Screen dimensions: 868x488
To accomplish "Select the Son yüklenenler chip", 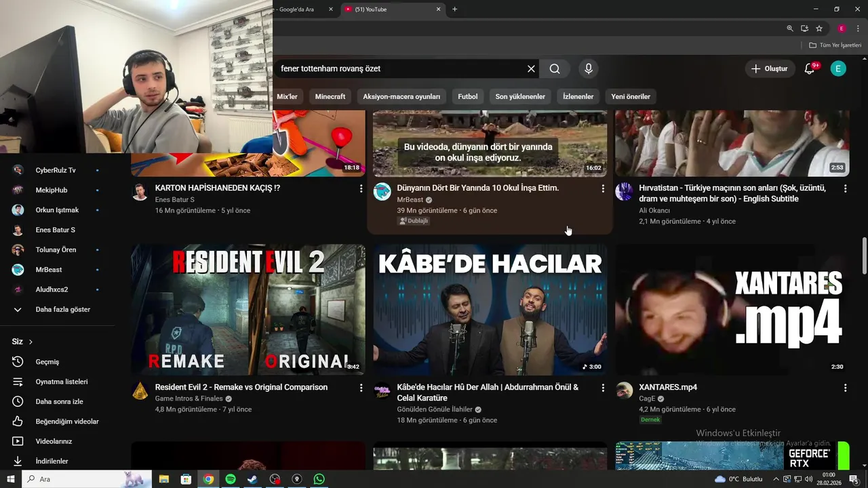I will (x=520, y=96).
